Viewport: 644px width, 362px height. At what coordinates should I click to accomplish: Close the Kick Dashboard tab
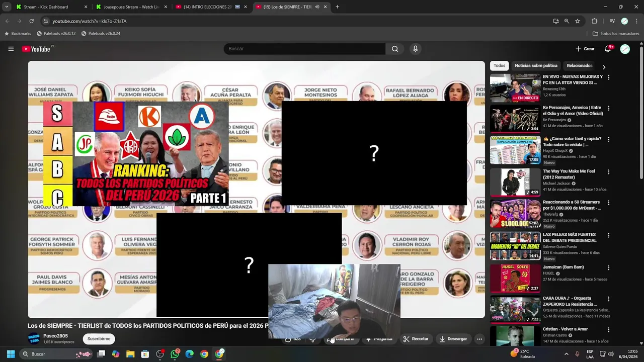coord(86,7)
